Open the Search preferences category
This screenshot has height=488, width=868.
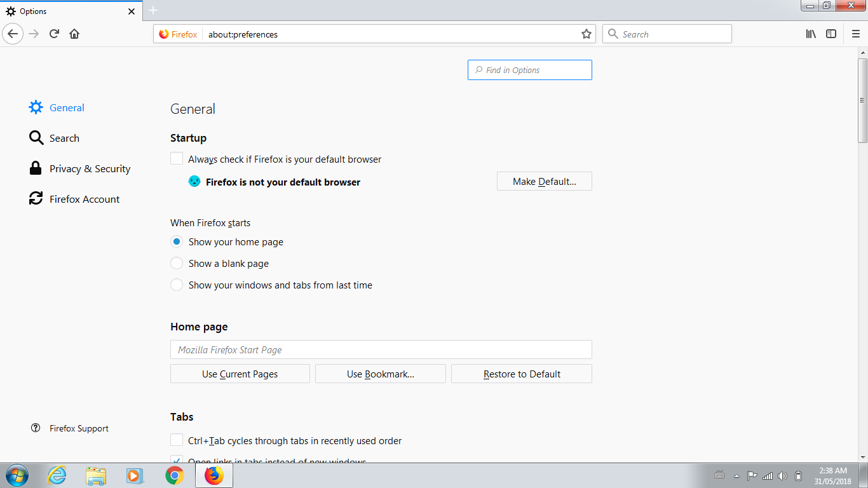click(x=55, y=138)
